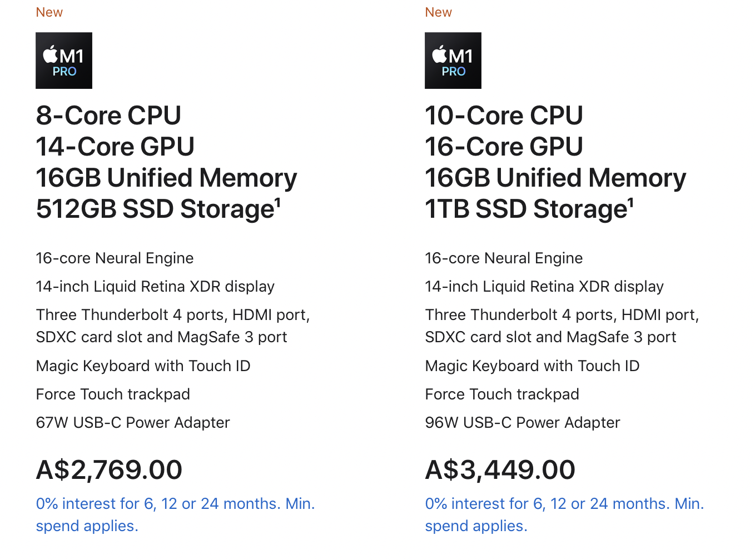
Task: Select the A$2,769.00 price
Action: (109, 469)
